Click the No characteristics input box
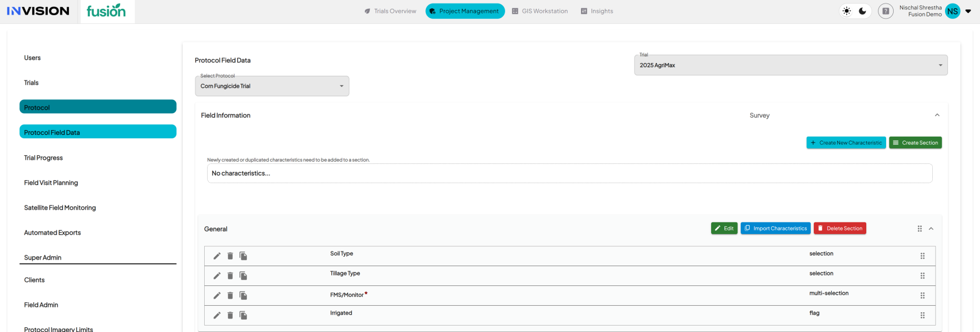The image size is (980, 332). [569, 173]
